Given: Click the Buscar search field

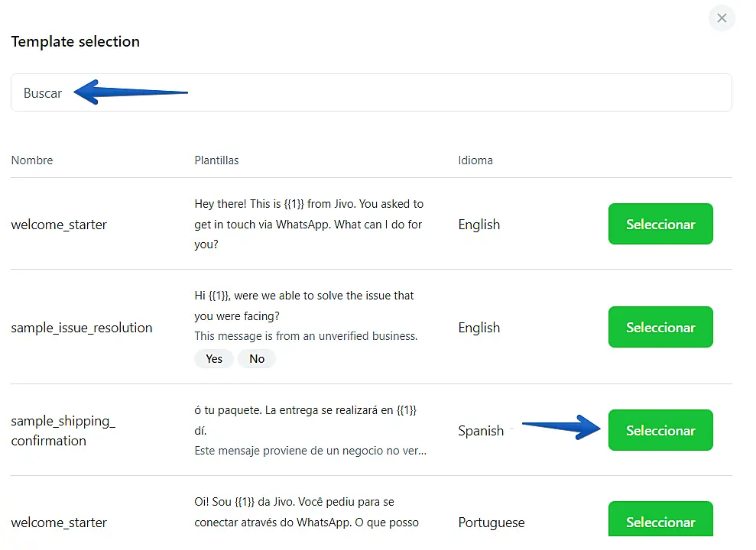Looking at the screenshot, I should coord(371,93).
